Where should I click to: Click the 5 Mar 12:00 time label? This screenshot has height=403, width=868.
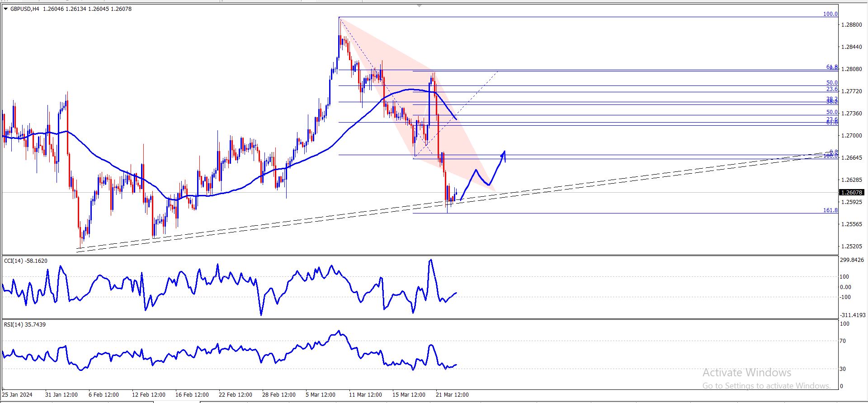(321, 395)
